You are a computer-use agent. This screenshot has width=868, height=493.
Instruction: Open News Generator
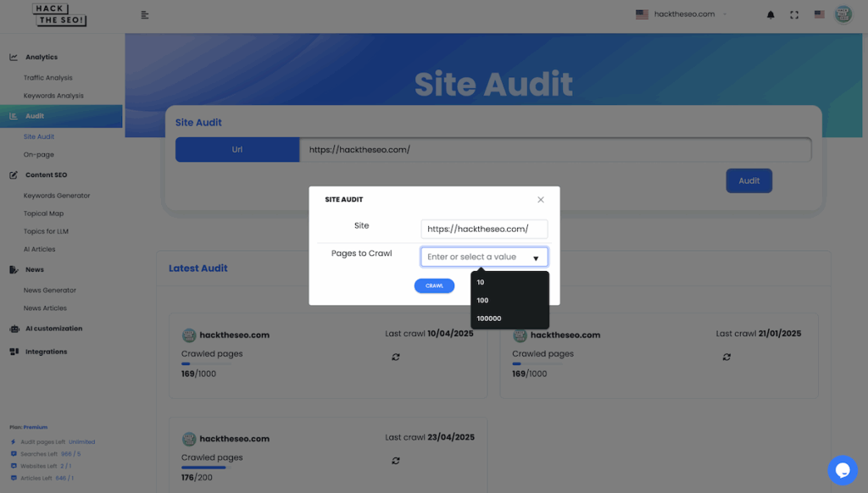coord(50,290)
